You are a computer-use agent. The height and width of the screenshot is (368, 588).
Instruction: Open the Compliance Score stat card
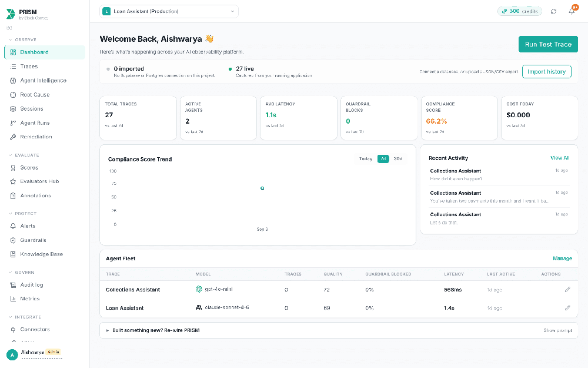pos(459,118)
